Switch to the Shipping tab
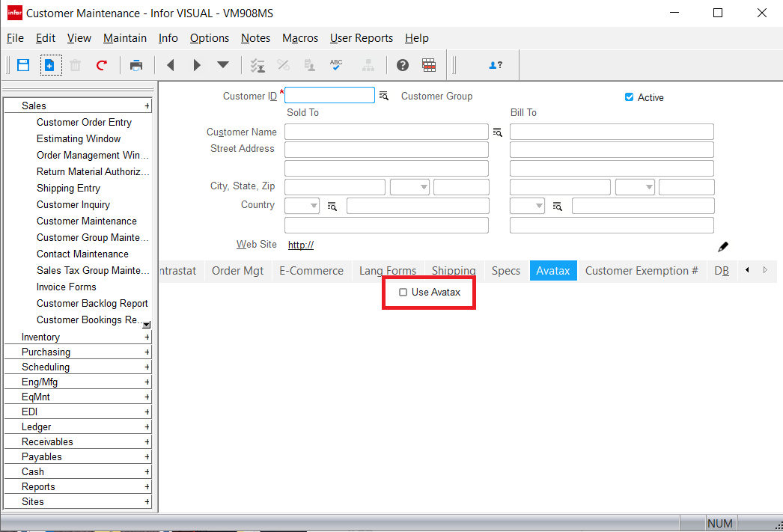Screen dimensions: 783x532 click(454, 271)
